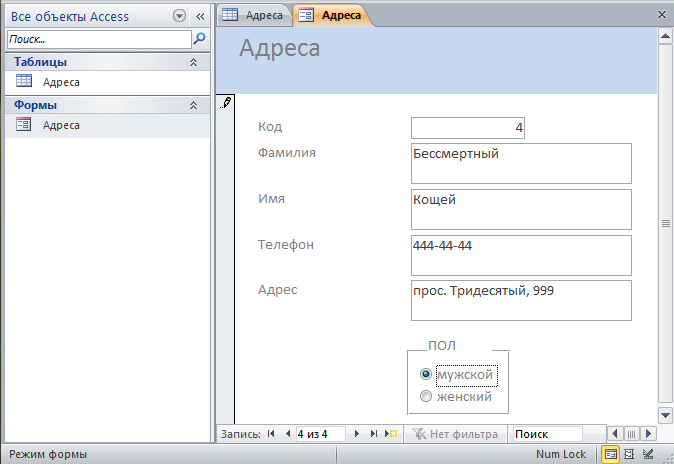Switch to Design view in status bar
This screenshot has height=464, width=674.
pos(648,454)
